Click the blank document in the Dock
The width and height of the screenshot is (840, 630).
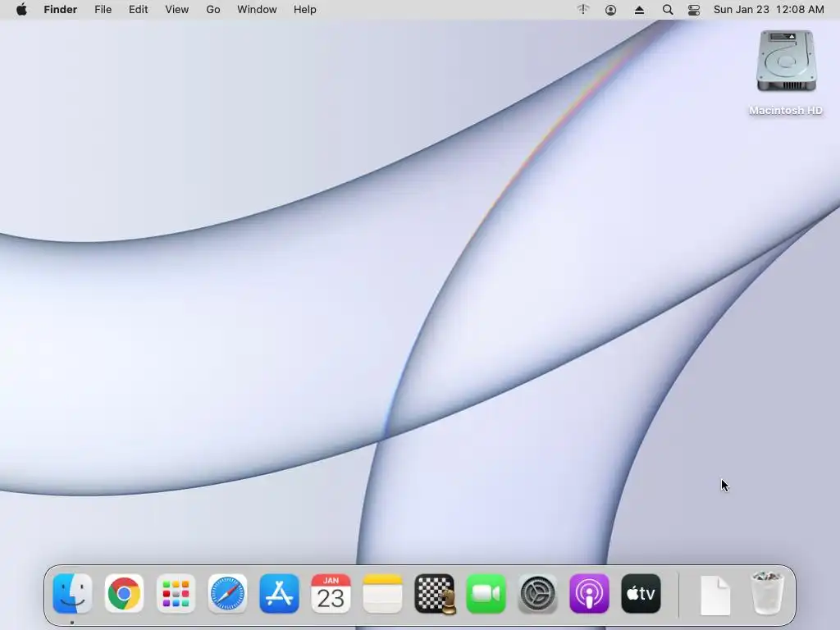715,596
